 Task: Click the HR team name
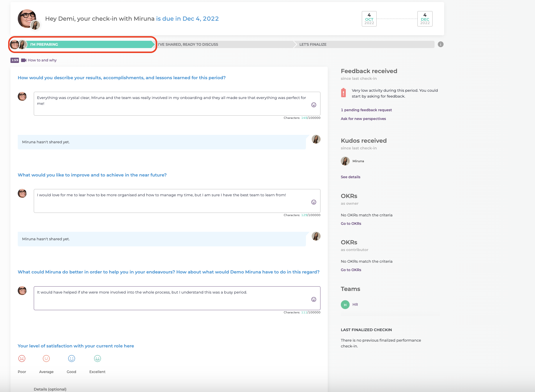pos(355,305)
